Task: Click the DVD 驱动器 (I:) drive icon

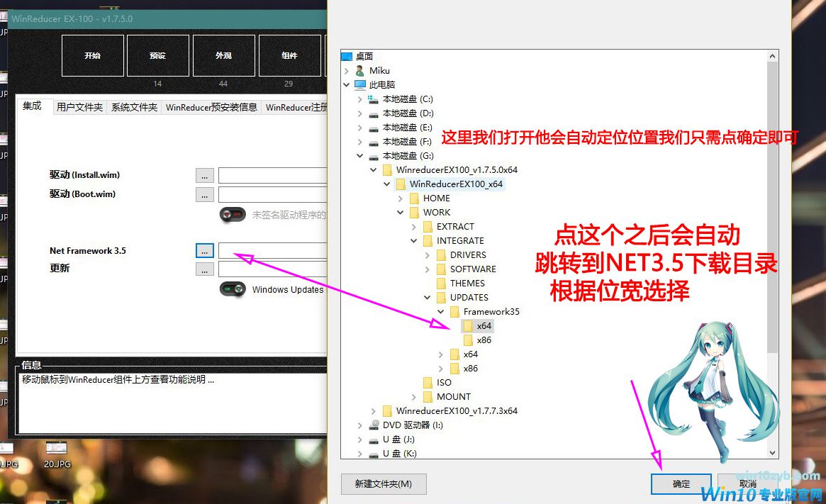Action: tap(374, 425)
